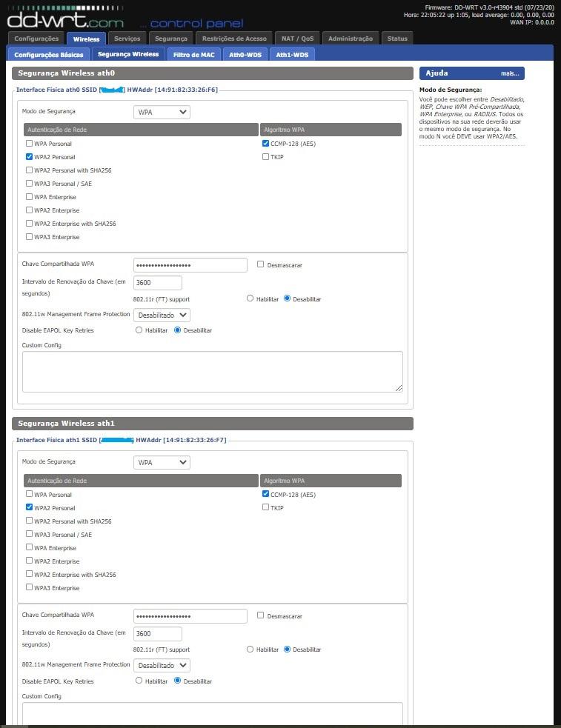Click the Firmware DD-WRT version text
561x728 pixels.
coord(489,7)
